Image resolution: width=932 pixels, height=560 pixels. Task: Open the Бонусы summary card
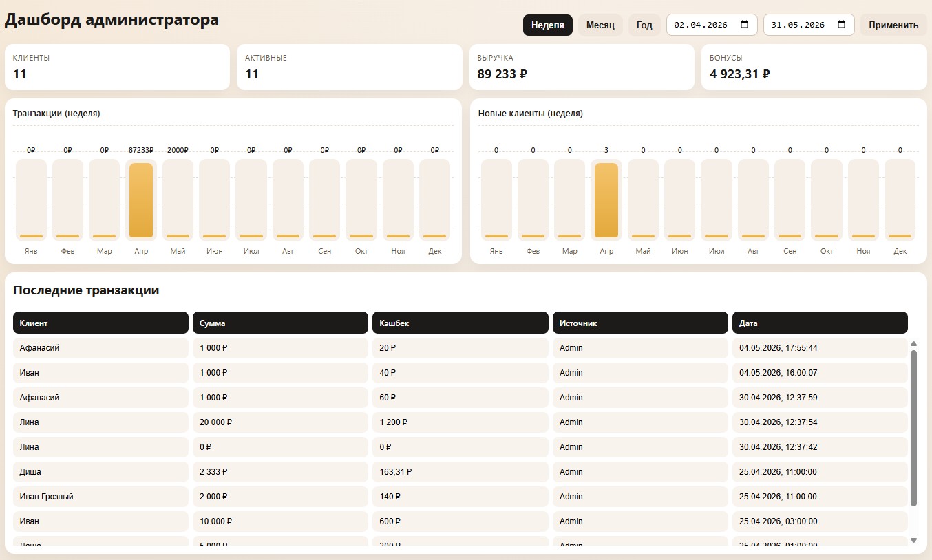pyautogui.click(x=814, y=67)
